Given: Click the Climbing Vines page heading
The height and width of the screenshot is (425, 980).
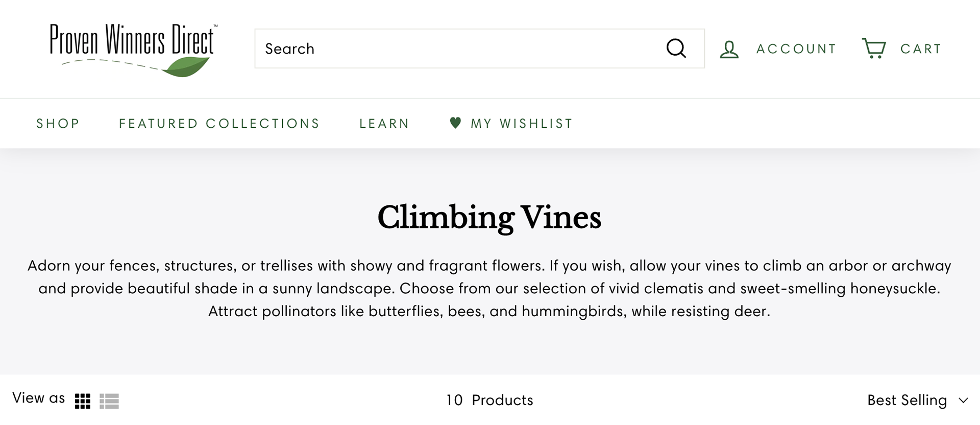Looking at the screenshot, I should 489,218.
